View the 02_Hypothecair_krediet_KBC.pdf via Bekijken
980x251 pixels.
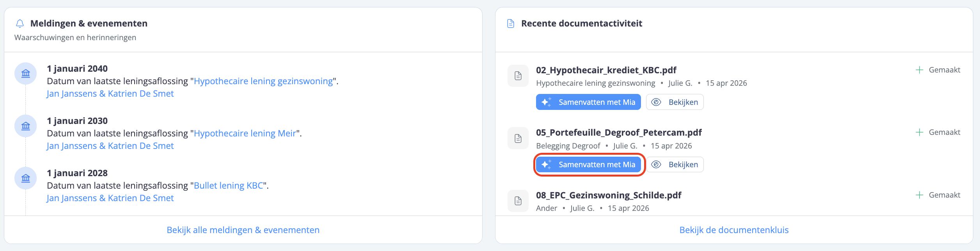[x=675, y=102]
